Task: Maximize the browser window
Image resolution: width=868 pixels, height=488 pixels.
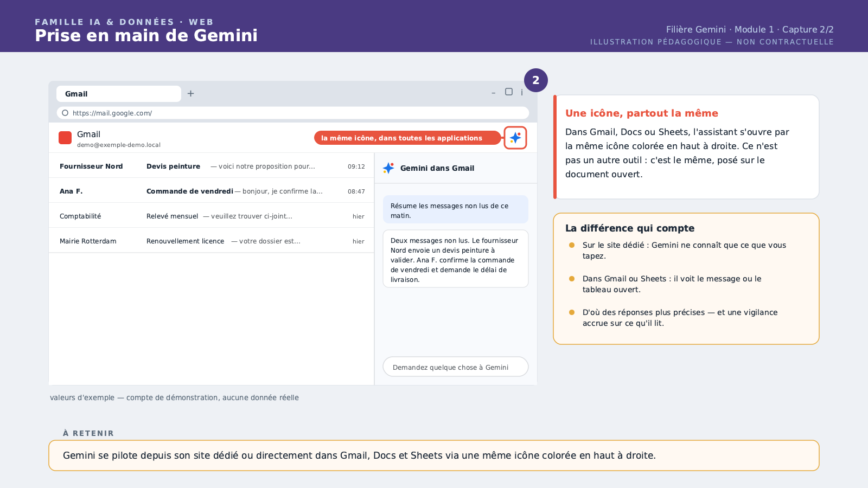Action: pos(509,92)
